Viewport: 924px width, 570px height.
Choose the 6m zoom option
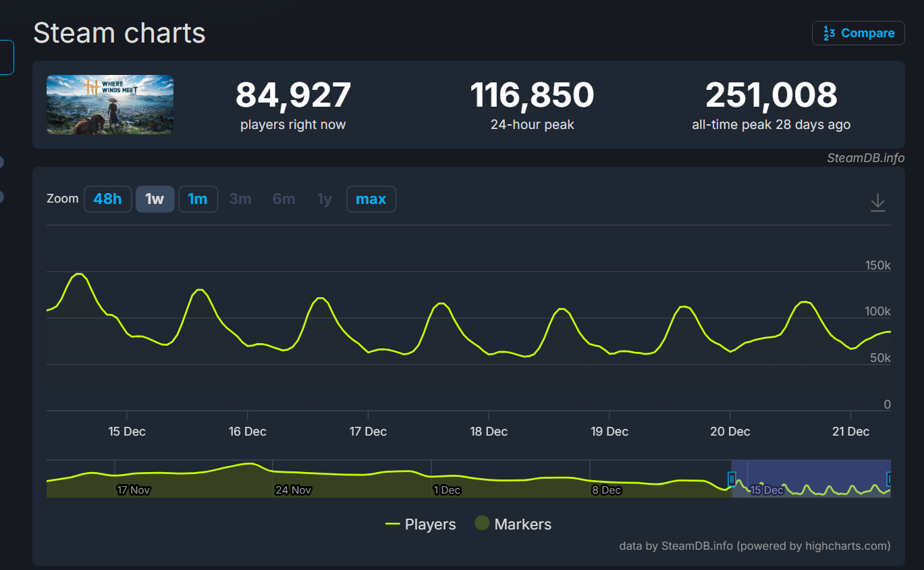pyautogui.click(x=283, y=199)
